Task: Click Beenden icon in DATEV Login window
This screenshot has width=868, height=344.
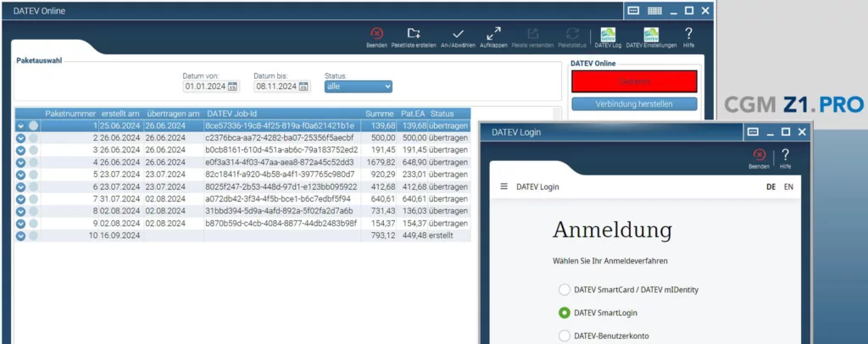Action: (759, 155)
